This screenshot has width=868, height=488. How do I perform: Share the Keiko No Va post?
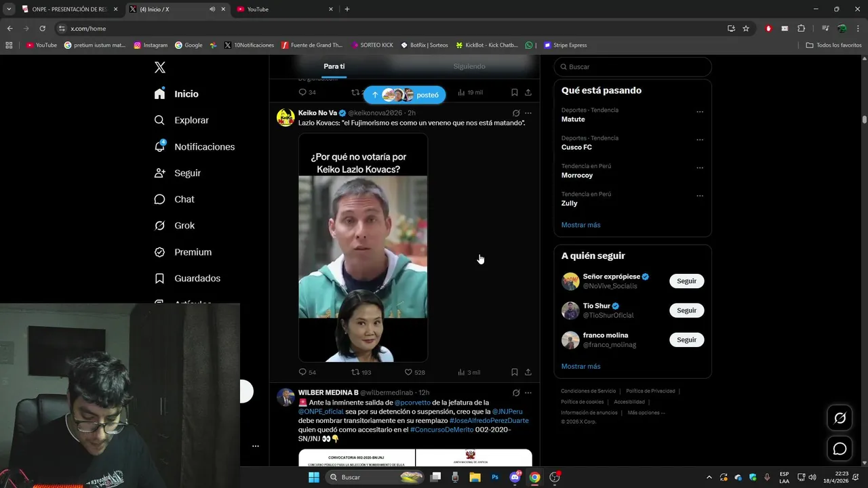(x=528, y=372)
